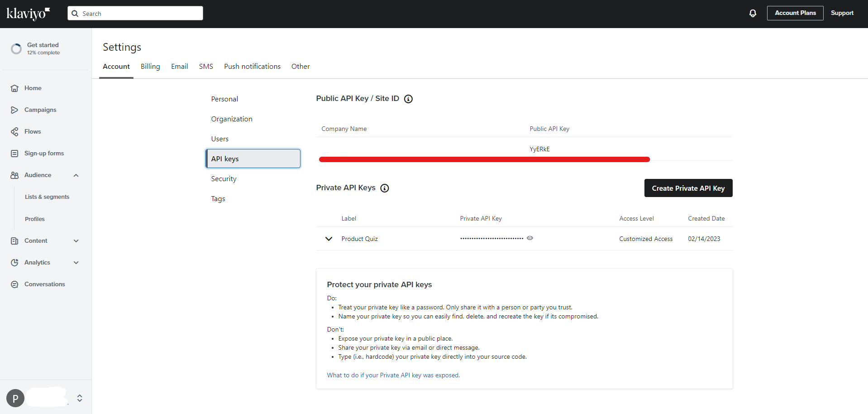
Task: Expand the Analytics menu section
Action: tap(76, 263)
